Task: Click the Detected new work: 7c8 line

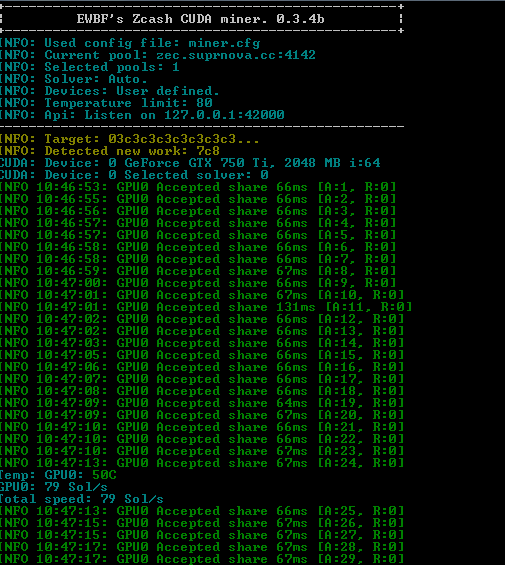Action: tap(110, 151)
